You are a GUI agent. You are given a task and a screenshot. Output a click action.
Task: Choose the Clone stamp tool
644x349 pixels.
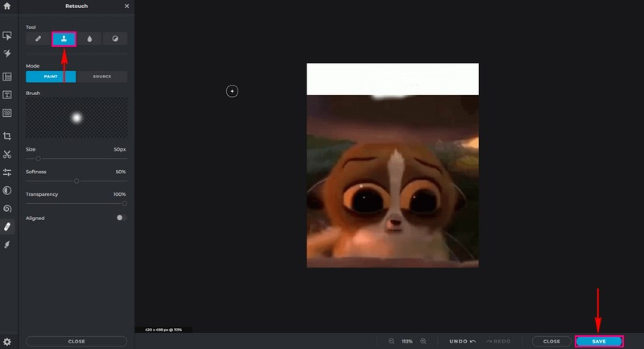click(x=64, y=39)
